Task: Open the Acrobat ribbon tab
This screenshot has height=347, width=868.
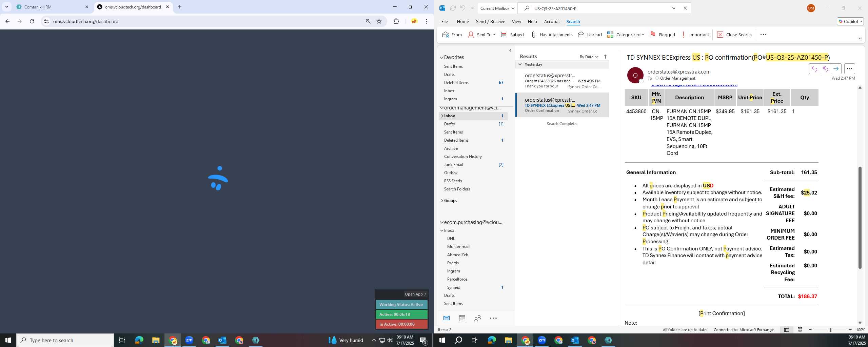Action: click(x=552, y=21)
